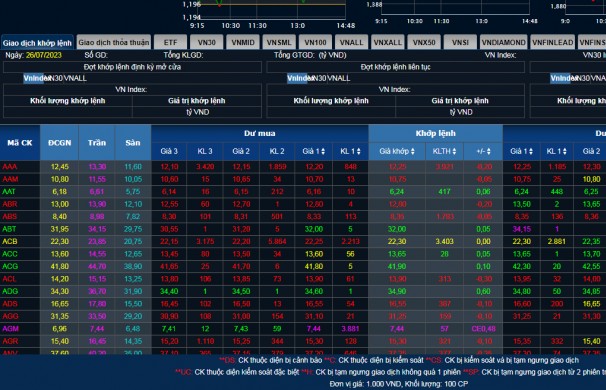Click the Dư mua group header
Viewport: 606px width, 390px height.
259,133
